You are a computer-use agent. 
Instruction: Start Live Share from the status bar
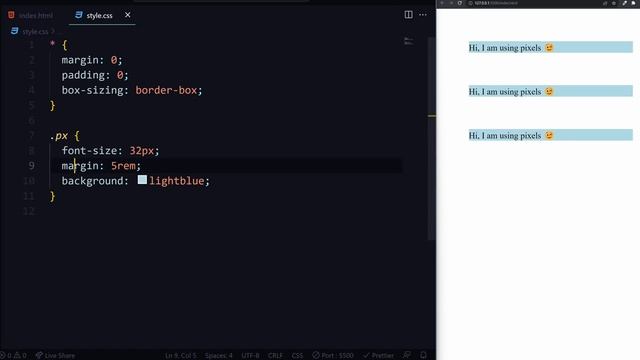[x=55, y=356]
